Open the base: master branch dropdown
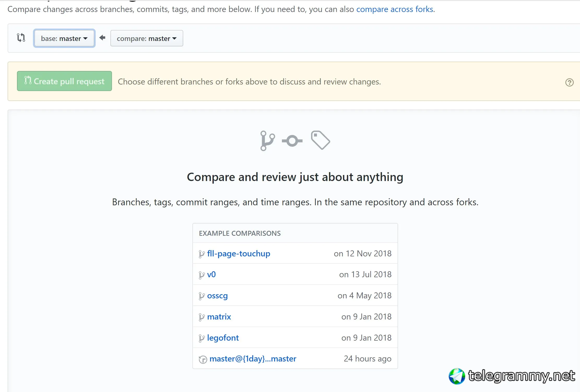The image size is (580, 392). pos(64,38)
